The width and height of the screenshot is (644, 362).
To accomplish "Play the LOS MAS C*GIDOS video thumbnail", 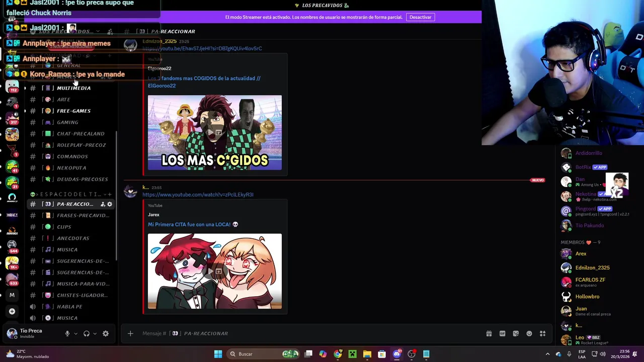I will coord(215,133).
